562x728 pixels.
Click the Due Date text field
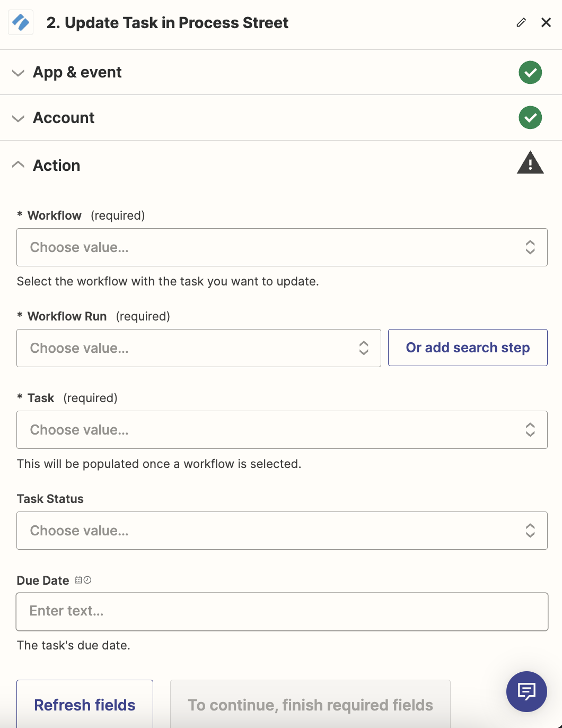coord(282,612)
